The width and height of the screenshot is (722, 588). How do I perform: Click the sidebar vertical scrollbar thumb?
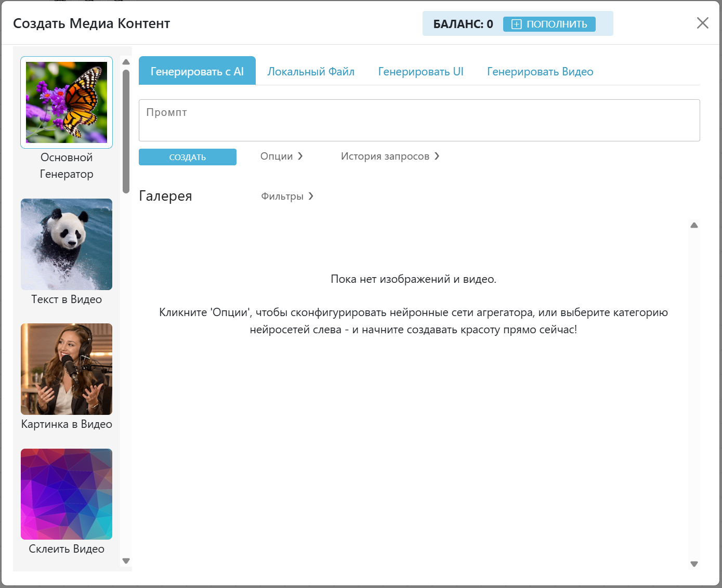coord(126,131)
